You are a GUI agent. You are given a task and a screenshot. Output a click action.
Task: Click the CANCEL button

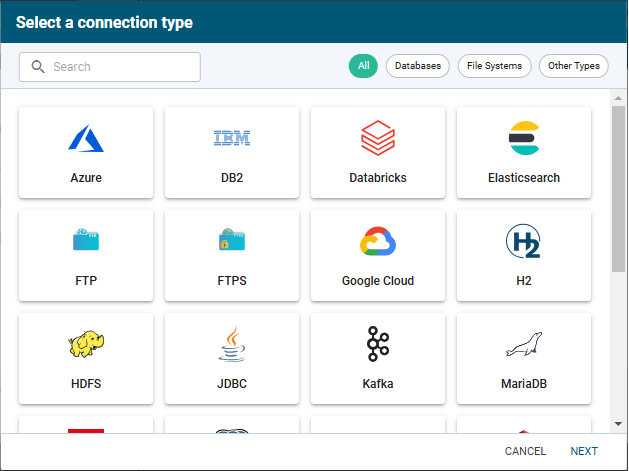525,451
